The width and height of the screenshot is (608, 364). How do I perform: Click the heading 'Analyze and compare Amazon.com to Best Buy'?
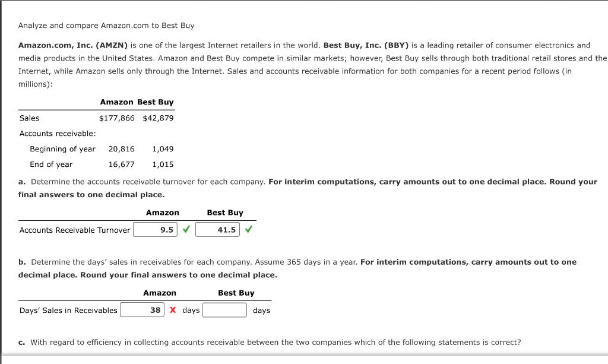point(106,26)
